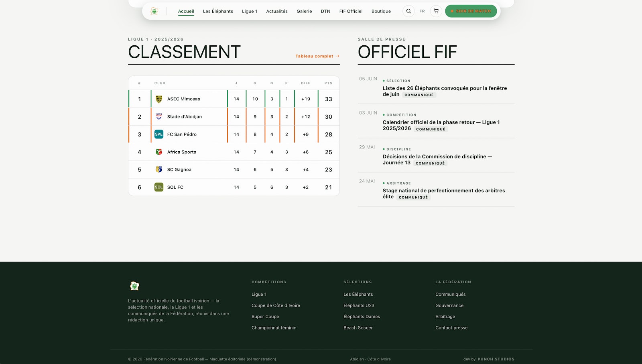Select the Africa Sports club name
The width and height of the screenshot is (642, 364).
tap(182, 152)
